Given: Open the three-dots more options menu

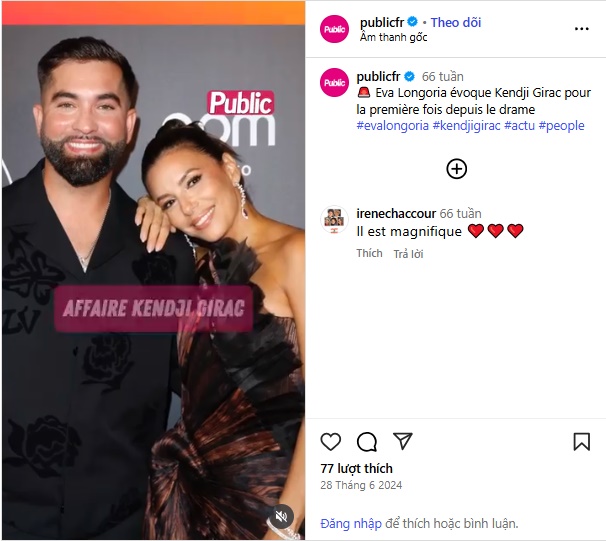Looking at the screenshot, I should tap(582, 29).
